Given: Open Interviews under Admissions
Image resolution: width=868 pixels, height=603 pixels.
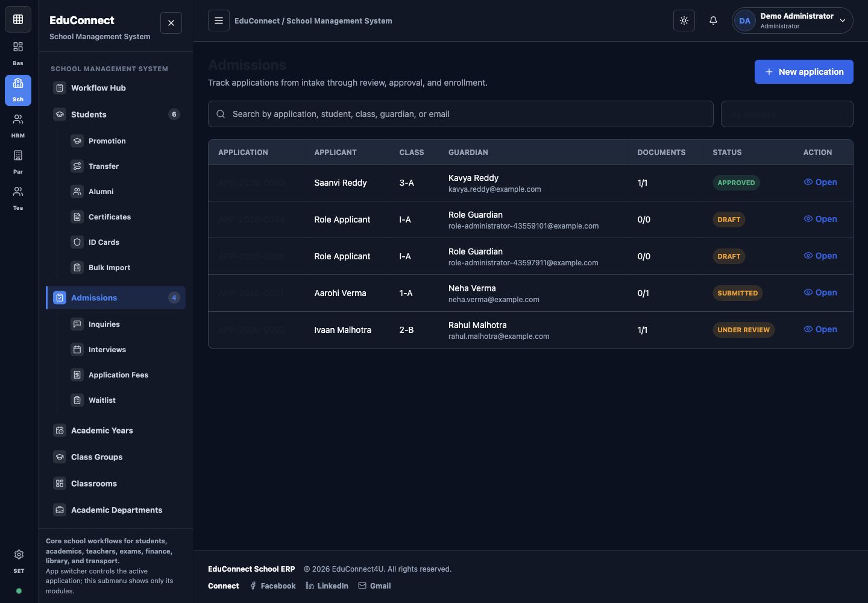Looking at the screenshot, I should tap(124, 350).
